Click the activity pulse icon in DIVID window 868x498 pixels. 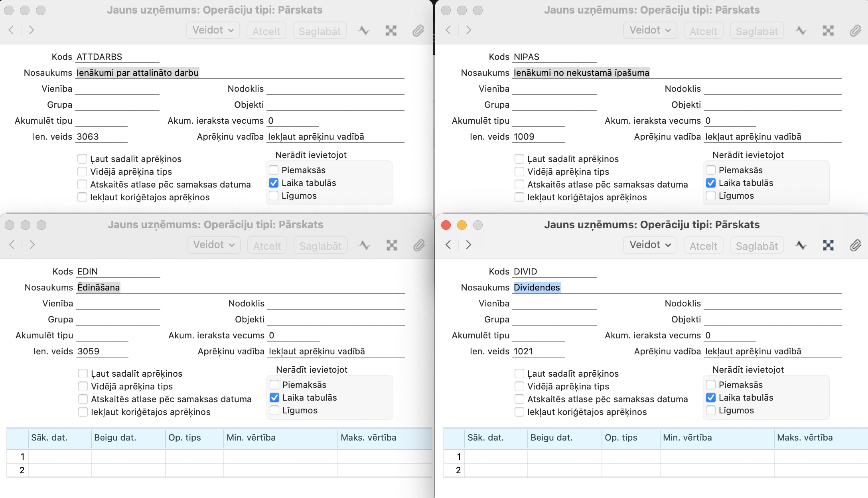(x=801, y=245)
